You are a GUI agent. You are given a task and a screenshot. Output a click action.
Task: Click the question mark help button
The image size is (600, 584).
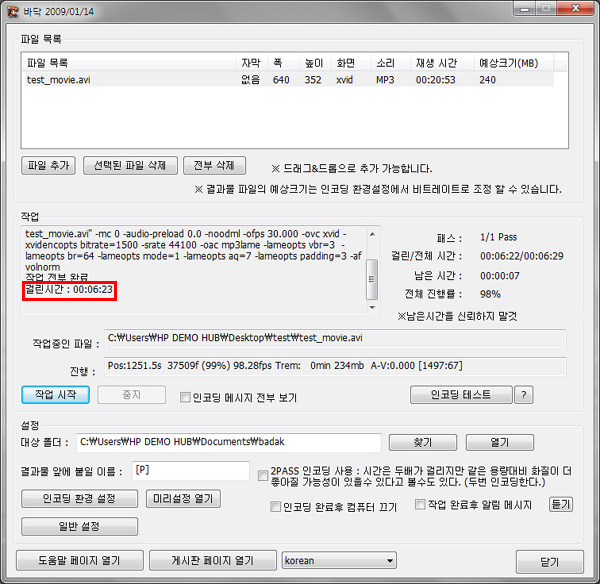pyautogui.click(x=523, y=395)
